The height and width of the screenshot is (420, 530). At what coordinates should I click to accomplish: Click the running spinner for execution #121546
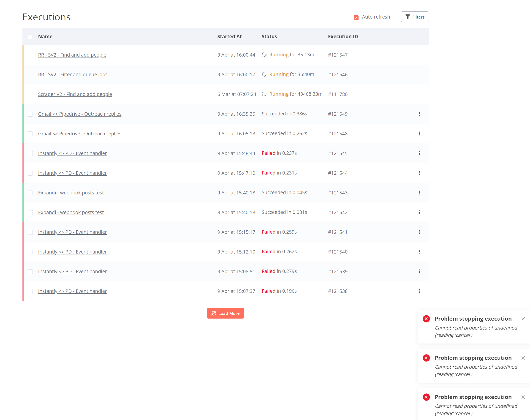pyautogui.click(x=264, y=74)
